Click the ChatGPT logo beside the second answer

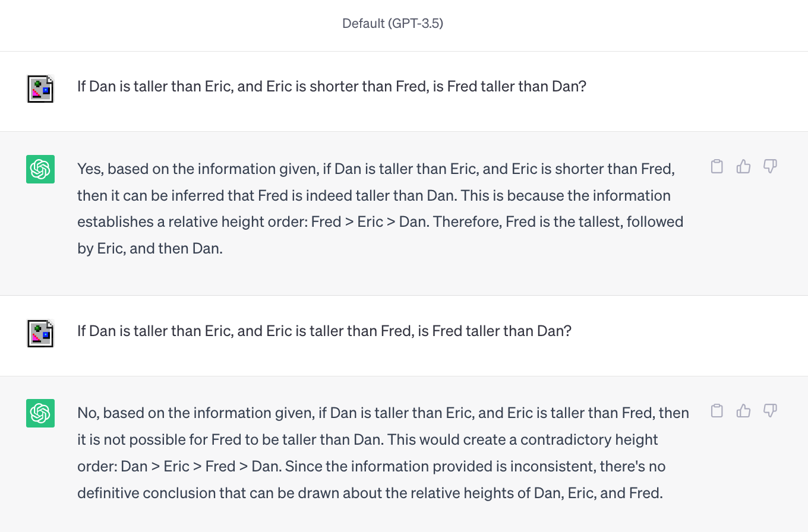40,413
